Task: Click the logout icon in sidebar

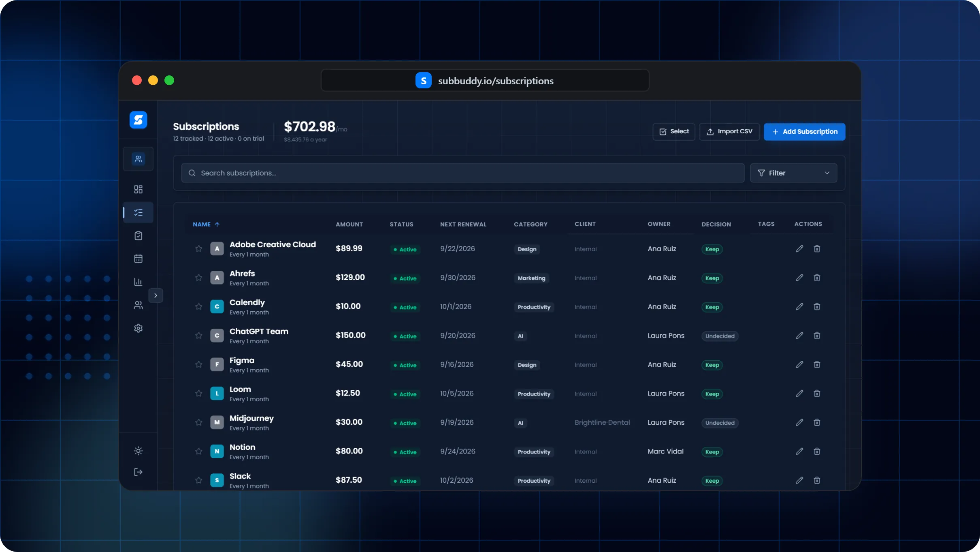Action: coord(138,472)
